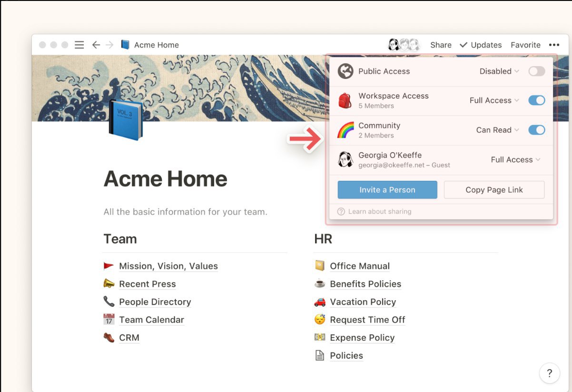572x392 pixels.
Task: Open Georgia O'Keeffe's Full Access dropdown
Action: 516,160
